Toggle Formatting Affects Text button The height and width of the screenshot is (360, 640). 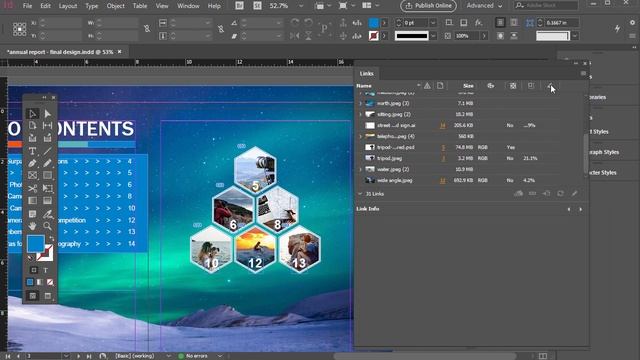pyautogui.click(x=45, y=270)
